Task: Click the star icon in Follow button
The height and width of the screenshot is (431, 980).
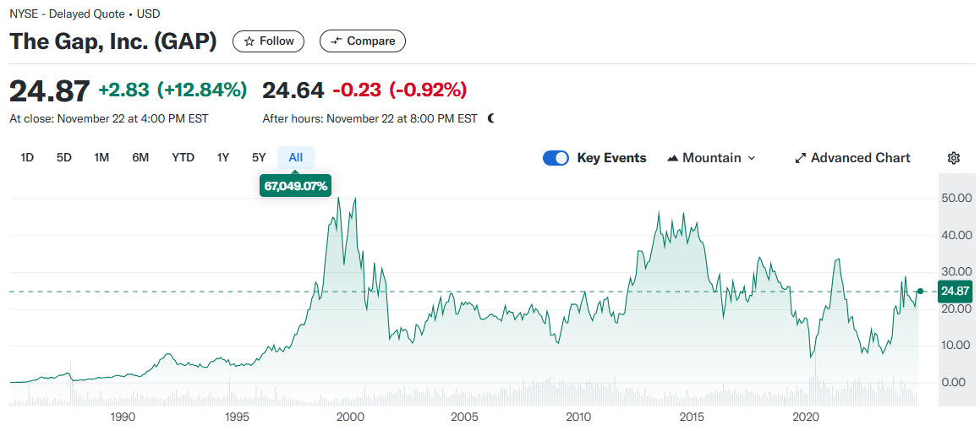Action: tap(249, 41)
